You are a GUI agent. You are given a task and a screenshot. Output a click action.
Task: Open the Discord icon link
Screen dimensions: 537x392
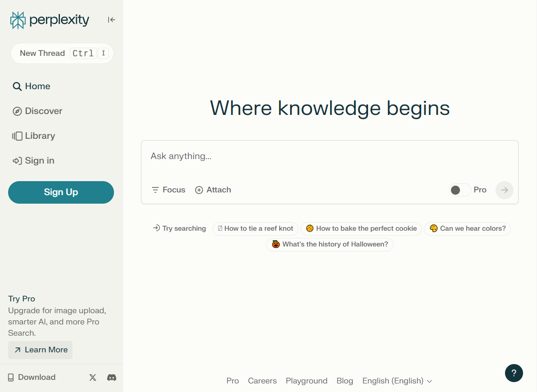[112, 378]
